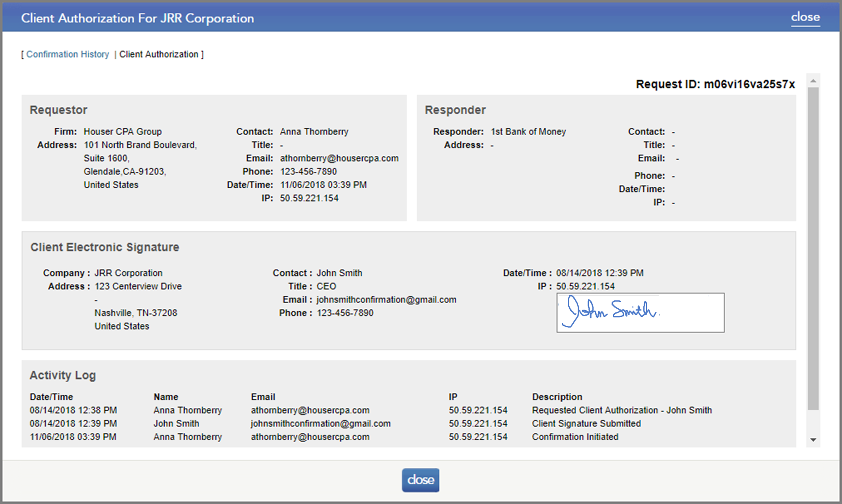
Task: Click the Activity Log heading
Action: (x=62, y=375)
